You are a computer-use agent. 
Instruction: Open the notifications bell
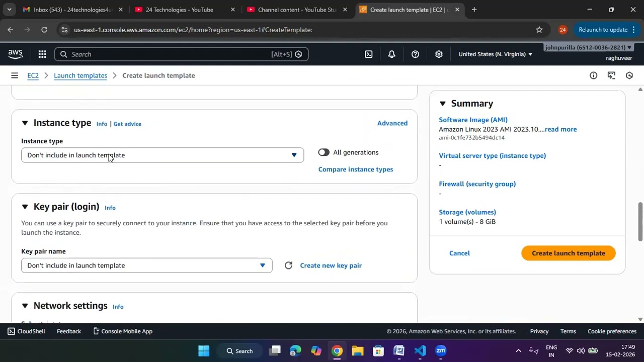tap(391, 54)
